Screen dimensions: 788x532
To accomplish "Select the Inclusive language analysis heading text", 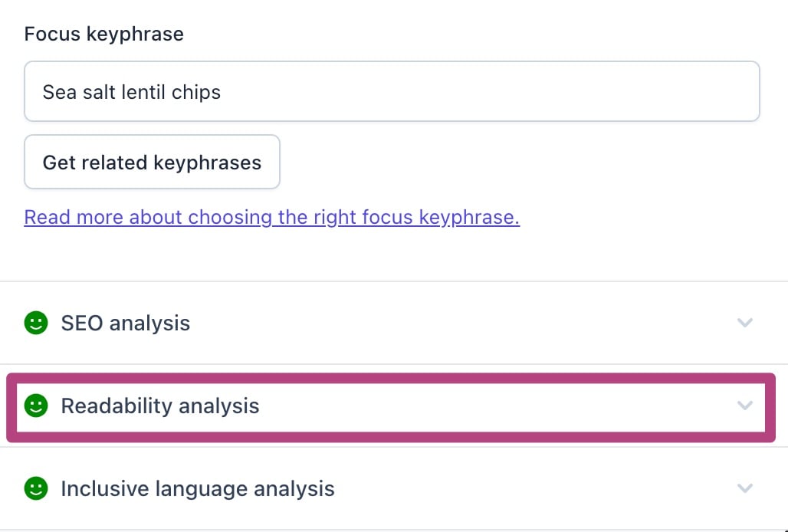I will point(198,489).
